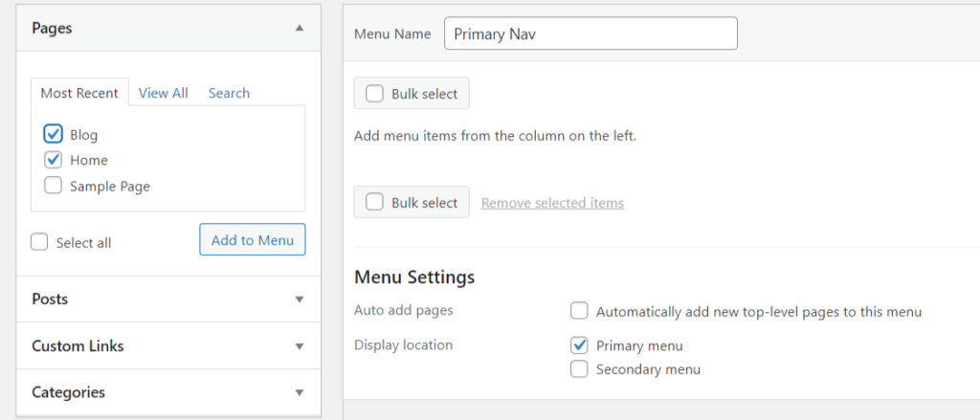The width and height of the screenshot is (980, 420).
Task: Focus the Menu Name text field
Action: (x=590, y=33)
